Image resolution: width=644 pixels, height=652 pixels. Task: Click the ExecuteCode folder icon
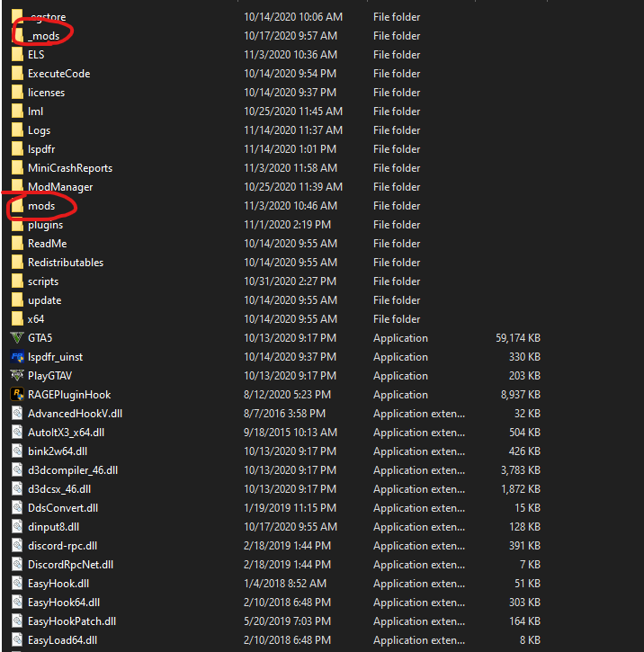click(17, 74)
